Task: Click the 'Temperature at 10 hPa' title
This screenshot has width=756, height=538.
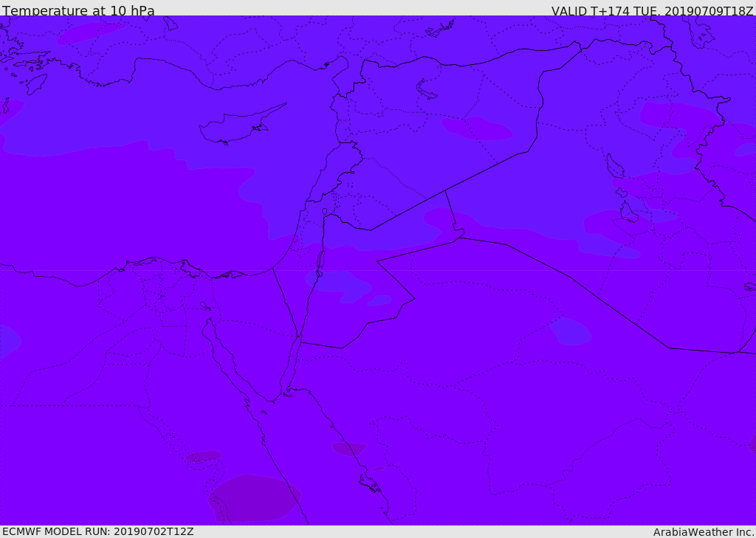Action: 78,10
